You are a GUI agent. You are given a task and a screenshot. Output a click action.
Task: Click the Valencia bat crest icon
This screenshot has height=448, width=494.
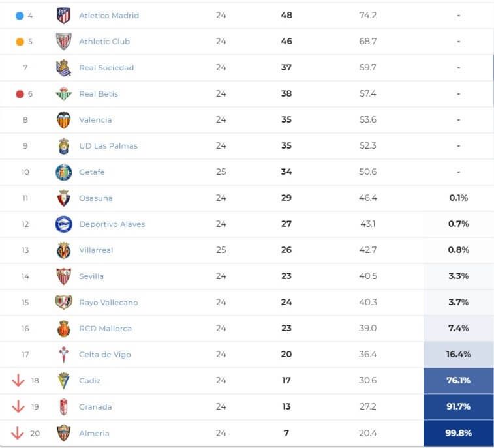pos(63,120)
